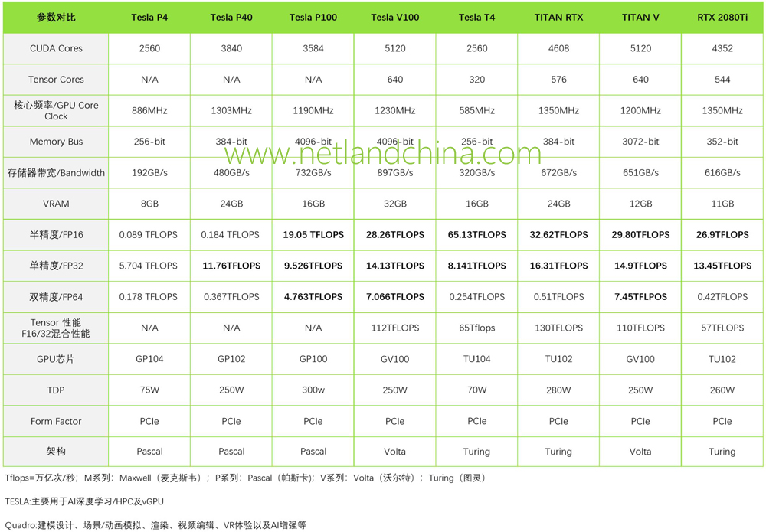The height and width of the screenshot is (532, 766).
Task: Click the "3840" CUDA cores value
Action: click(x=231, y=48)
